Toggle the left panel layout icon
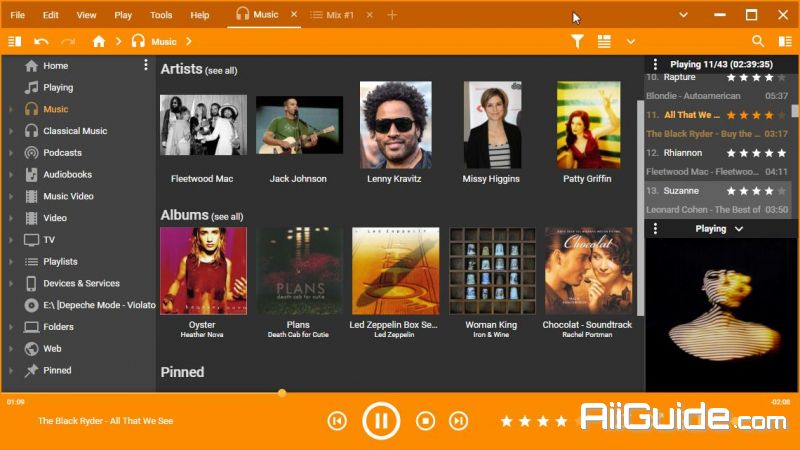This screenshot has width=800, height=450. [x=15, y=41]
